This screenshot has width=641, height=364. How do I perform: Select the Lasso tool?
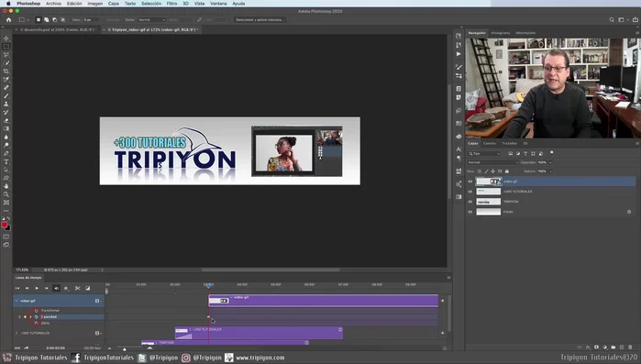point(6,55)
